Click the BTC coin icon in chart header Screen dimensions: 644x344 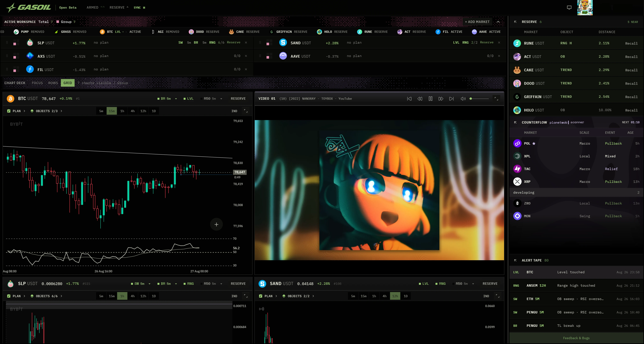(x=11, y=99)
